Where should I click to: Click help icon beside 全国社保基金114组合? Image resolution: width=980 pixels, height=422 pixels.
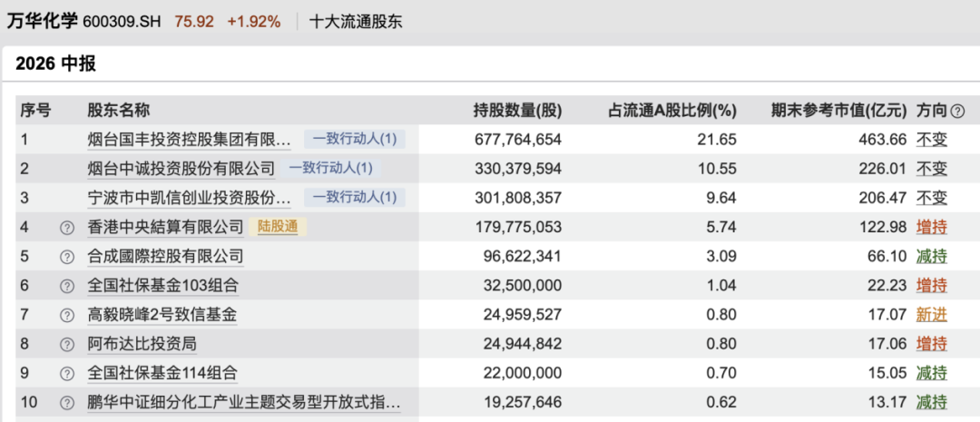click(x=67, y=374)
